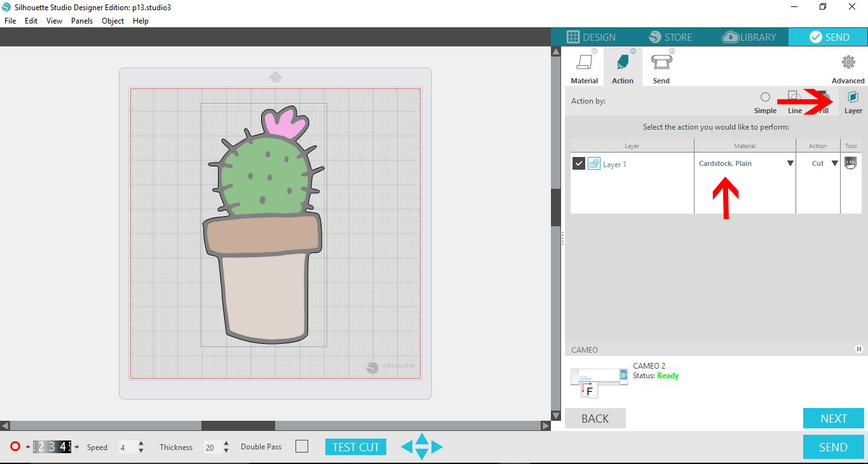Nudge blade position with down arrow

422,454
